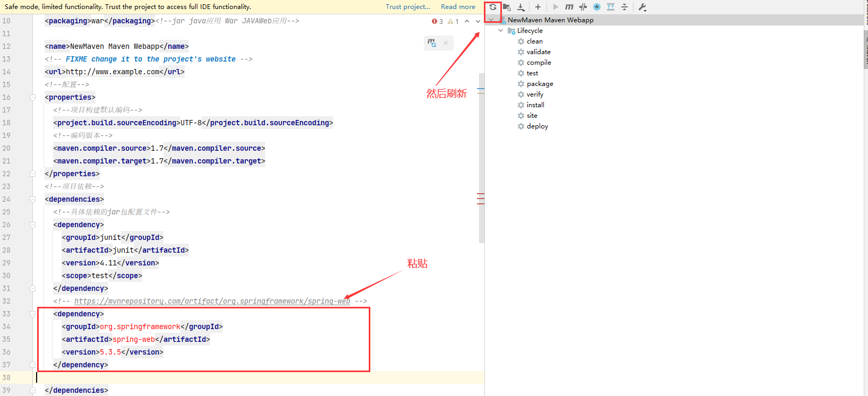Click the red error stripe marks on the editor's right edge
This screenshot has width=868, height=396.
click(x=481, y=199)
